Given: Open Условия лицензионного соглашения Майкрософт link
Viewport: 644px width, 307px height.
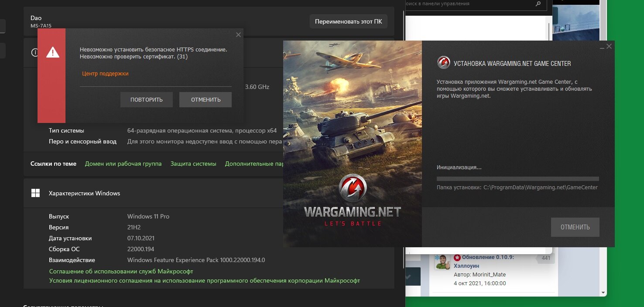Looking at the screenshot, I should click(205, 281).
